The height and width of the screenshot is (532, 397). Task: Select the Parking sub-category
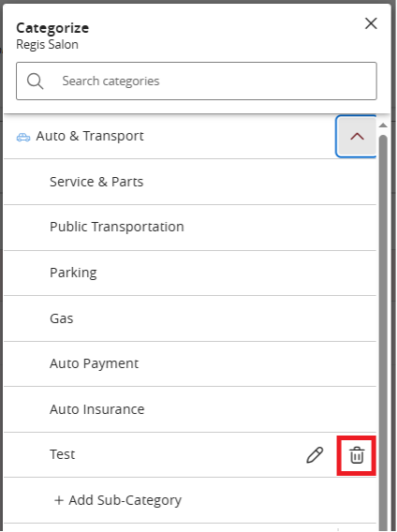coord(190,273)
